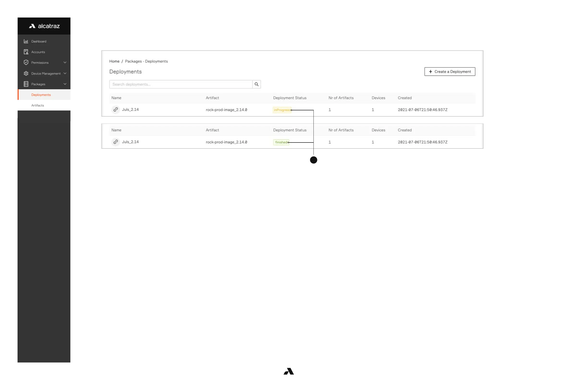The image size is (588, 380).
Task: Expand the Device Management chevron
Action: [x=65, y=73]
